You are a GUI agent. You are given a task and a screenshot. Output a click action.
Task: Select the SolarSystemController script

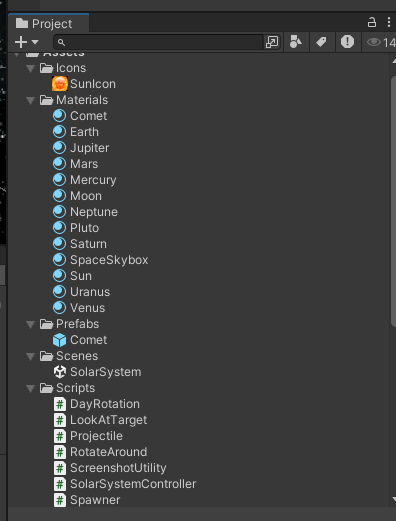(x=125, y=484)
